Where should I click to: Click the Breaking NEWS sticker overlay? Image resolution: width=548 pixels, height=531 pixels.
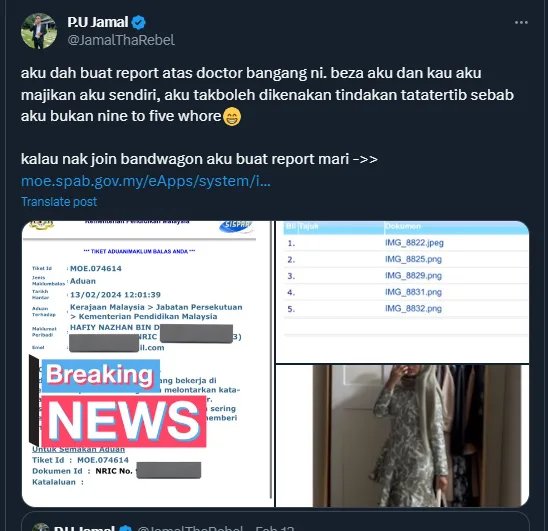[x=118, y=403]
